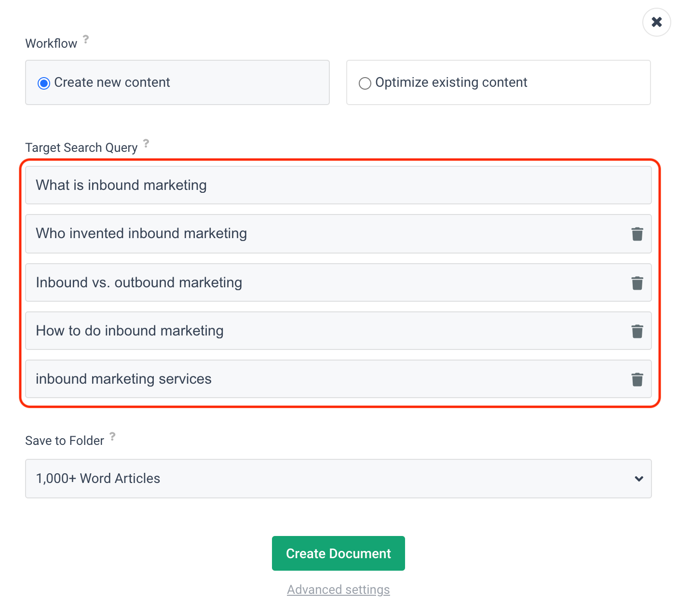Image resolution: width=678 pixels, height=616 pixels.
Task: Focus the 'What is inbound marketing' query field
Action: [338, 186]
